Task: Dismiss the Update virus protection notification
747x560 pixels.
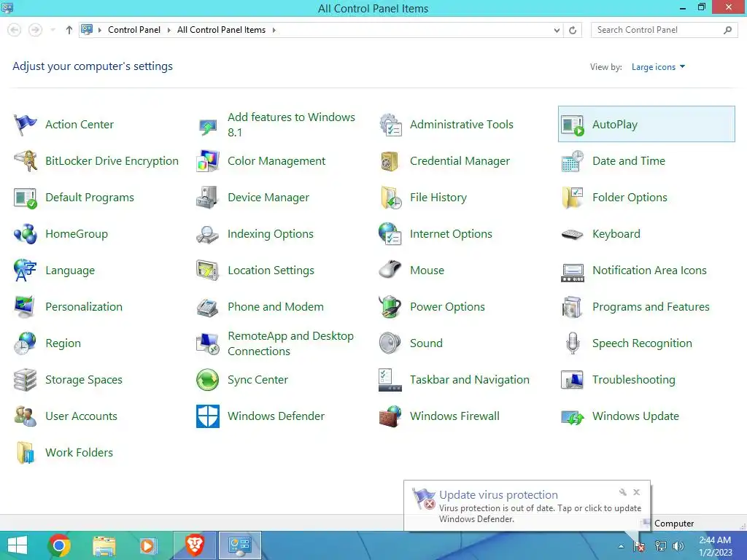Action: [x=636, y=492]
